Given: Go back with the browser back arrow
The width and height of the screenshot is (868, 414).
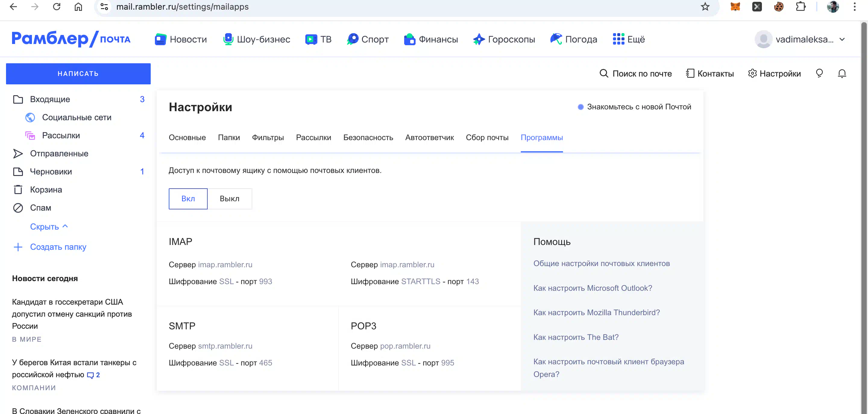Looking at the screenshot, I should (x=14, y=7).
